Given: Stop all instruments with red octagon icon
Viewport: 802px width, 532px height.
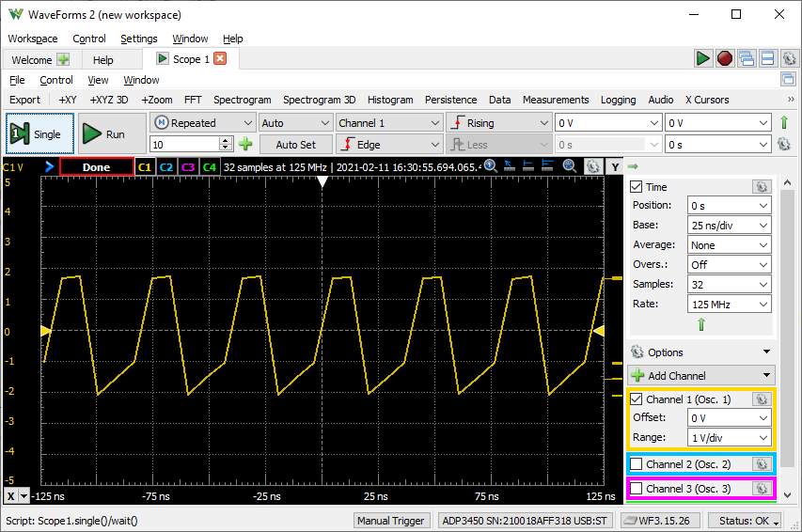Looking at the screenshot, I should click(x=724, y=58).
